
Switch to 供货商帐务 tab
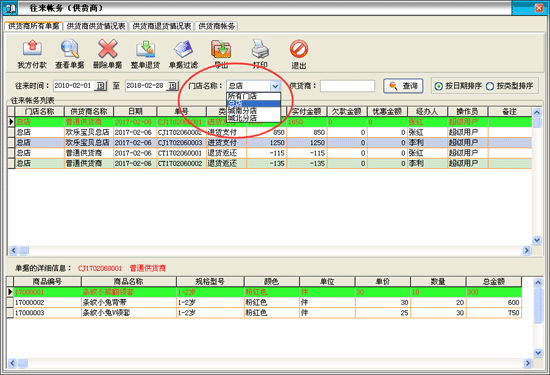[216, 26]
